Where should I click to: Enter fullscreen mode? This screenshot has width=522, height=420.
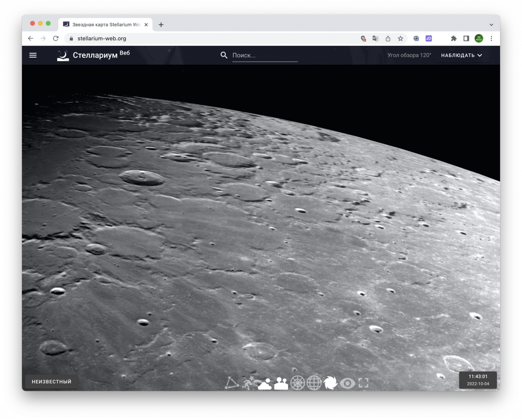(363, 383)
